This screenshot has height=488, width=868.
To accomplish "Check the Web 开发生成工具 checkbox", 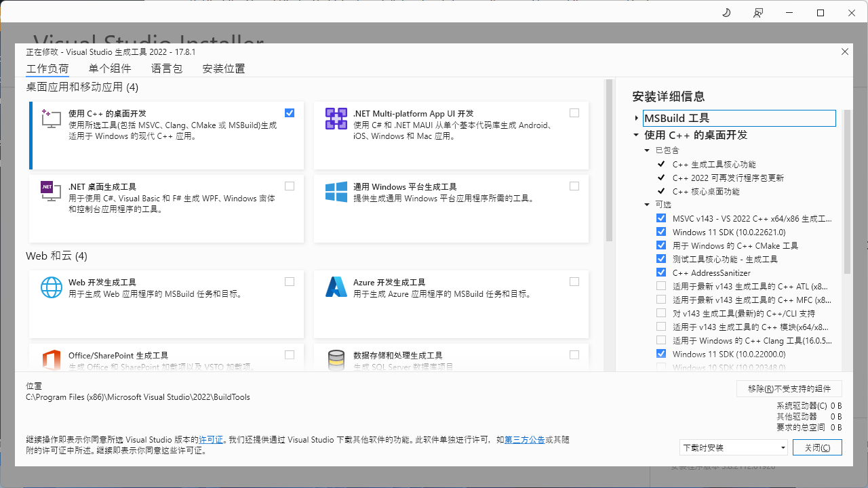I will pos(290,282).
